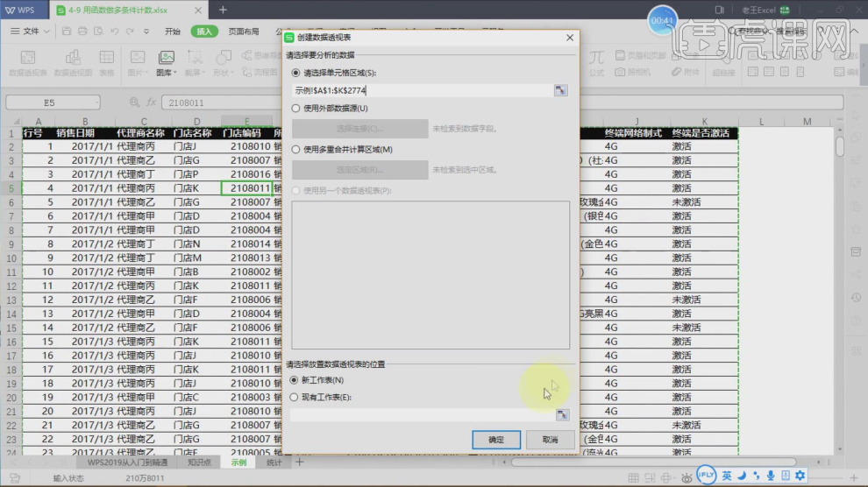Expand the Screenshot (截屏) dropdown arrow
868x487 pixels.
(203, 73)
